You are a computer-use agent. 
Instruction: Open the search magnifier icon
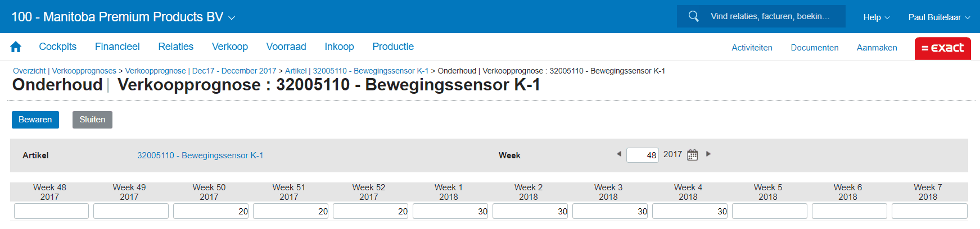pyautogui.click(x=694, y=16)
